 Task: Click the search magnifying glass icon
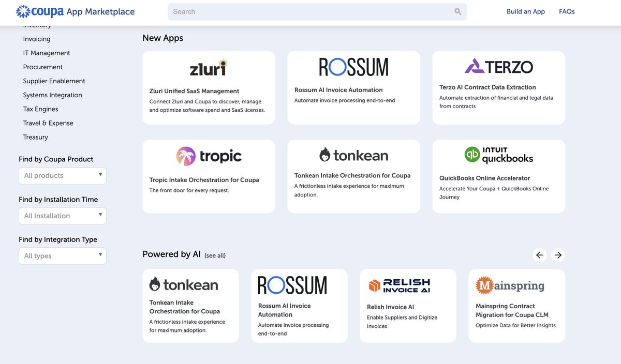click(457, 11)
